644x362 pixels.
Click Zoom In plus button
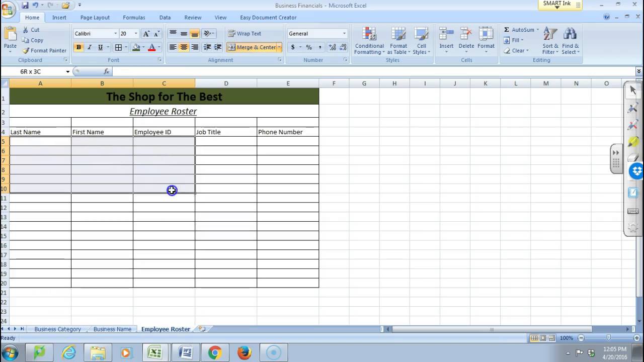click(636, 338)
